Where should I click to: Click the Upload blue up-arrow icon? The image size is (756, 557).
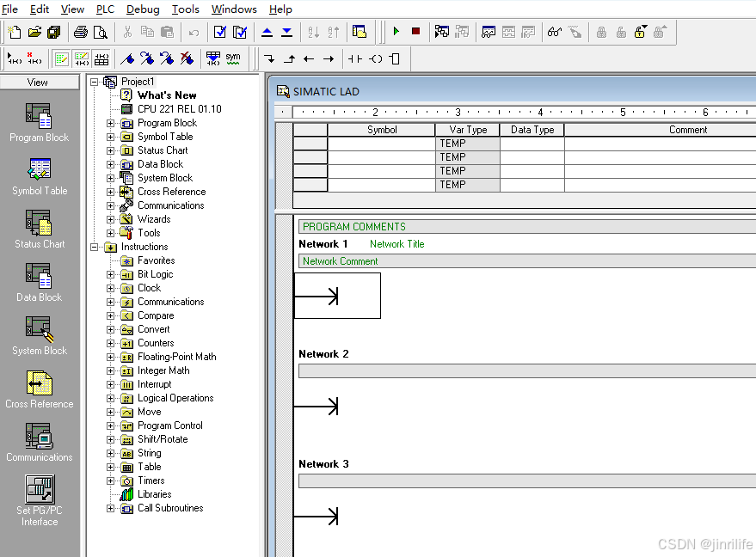267,33
